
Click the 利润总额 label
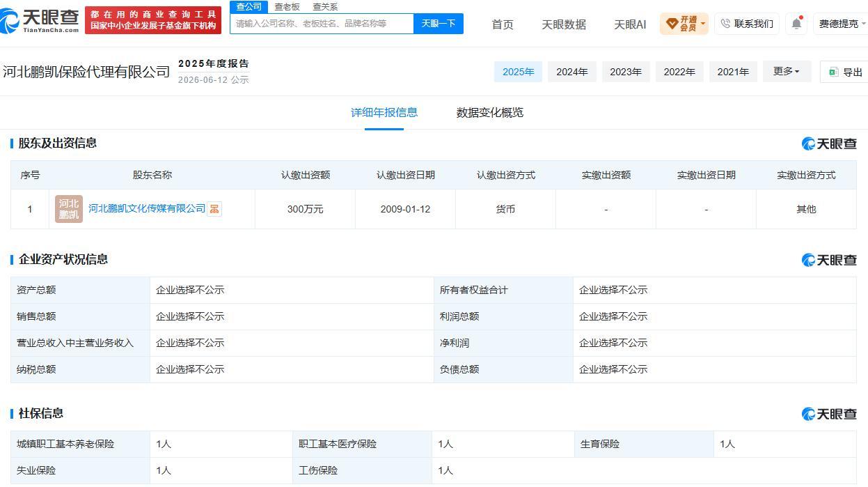tap(459, 316)
